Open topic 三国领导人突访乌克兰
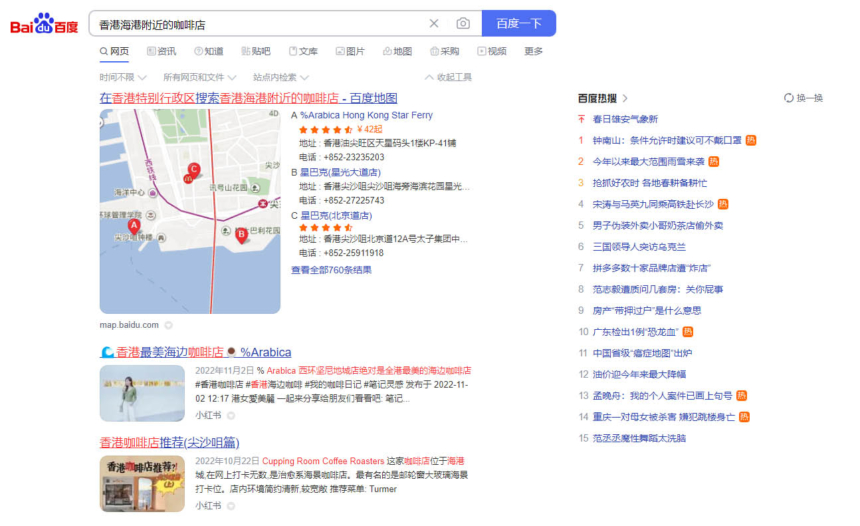Viewport: 860px width, 526px height. coord(639,247)
